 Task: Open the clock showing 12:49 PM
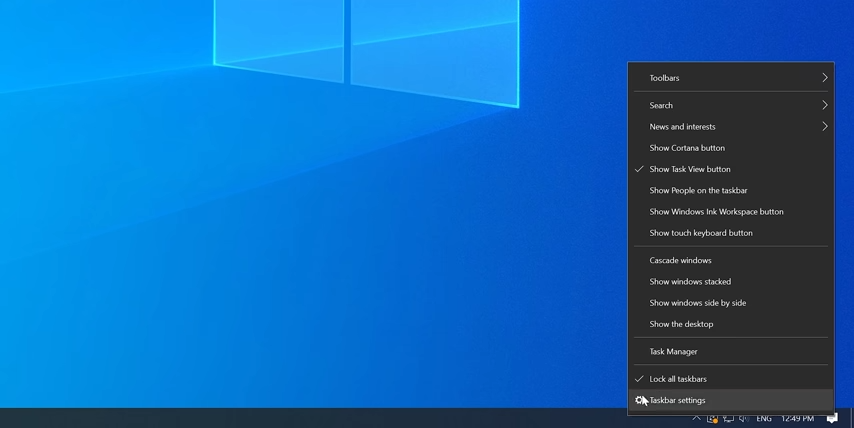click(x=797, y=419)
